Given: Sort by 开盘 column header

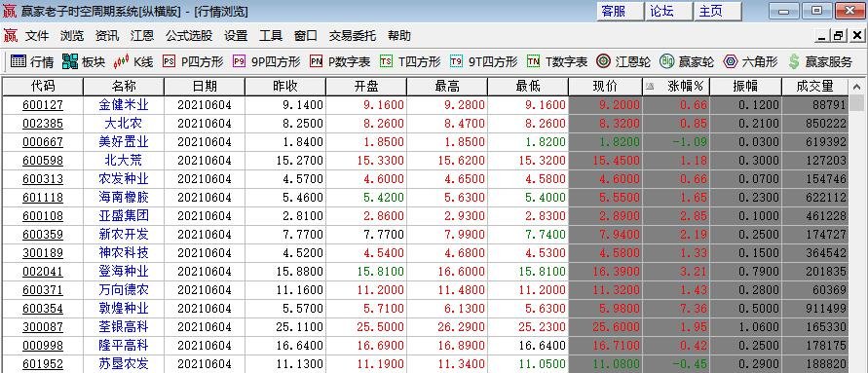Looking at the screenshot, I should (x=366, y=87).
